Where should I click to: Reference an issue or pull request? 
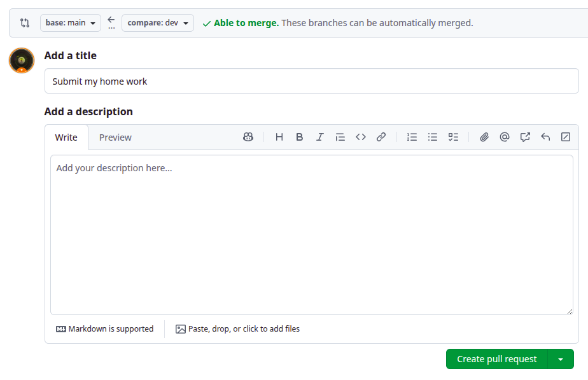pyautogui.click(x=524, y=137)
